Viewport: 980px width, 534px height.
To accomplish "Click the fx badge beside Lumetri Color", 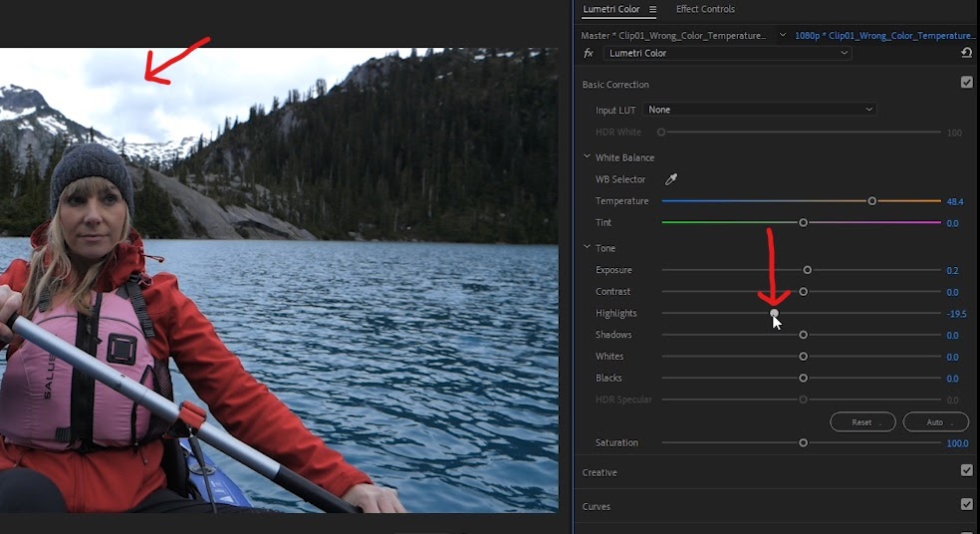I will (x=589, y=53).
